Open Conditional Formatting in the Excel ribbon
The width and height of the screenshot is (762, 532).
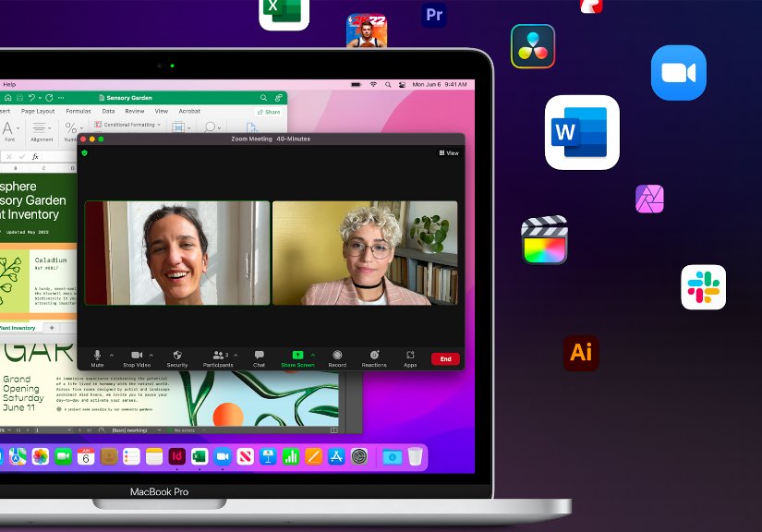(x=127, y=124)
